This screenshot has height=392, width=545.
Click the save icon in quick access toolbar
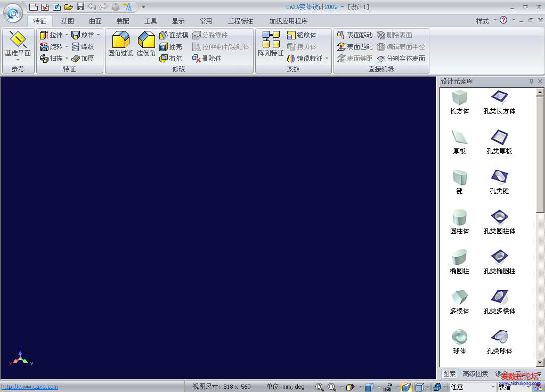click(x=80, y=7)
